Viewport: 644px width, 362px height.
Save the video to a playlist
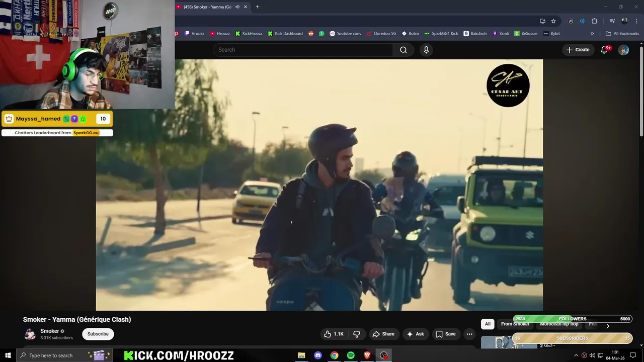(x=446, y=334)
